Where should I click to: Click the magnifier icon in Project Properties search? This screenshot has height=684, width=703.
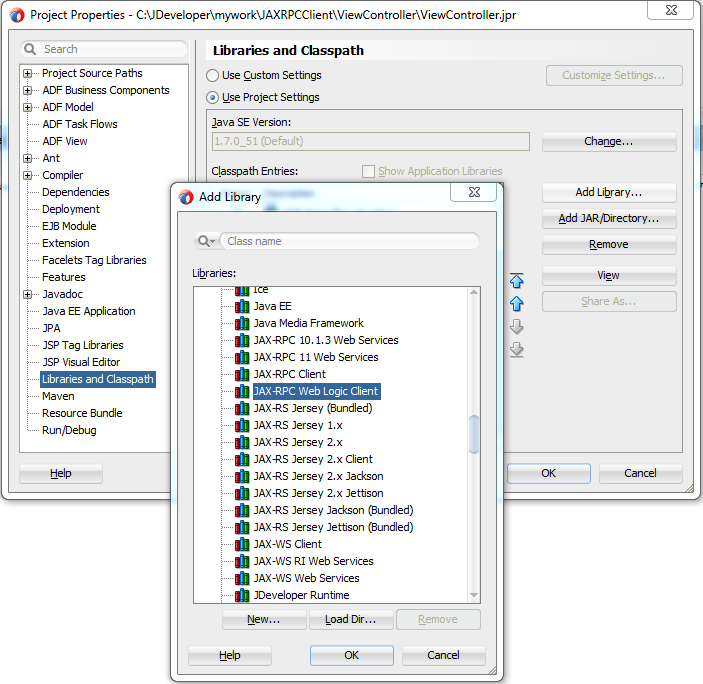(x=30, y=49)
